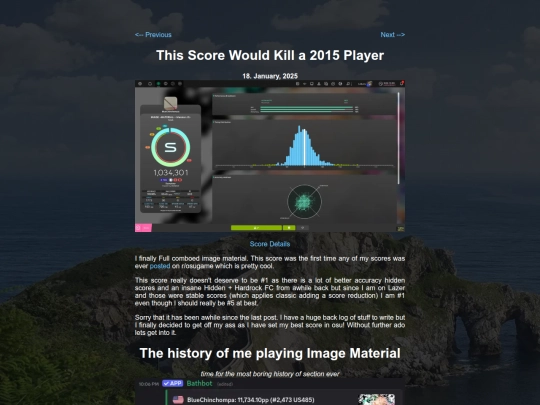Select the date '18. January, 2025'
This screenshot has height=405, width=540.
click(x=270, y=76)
